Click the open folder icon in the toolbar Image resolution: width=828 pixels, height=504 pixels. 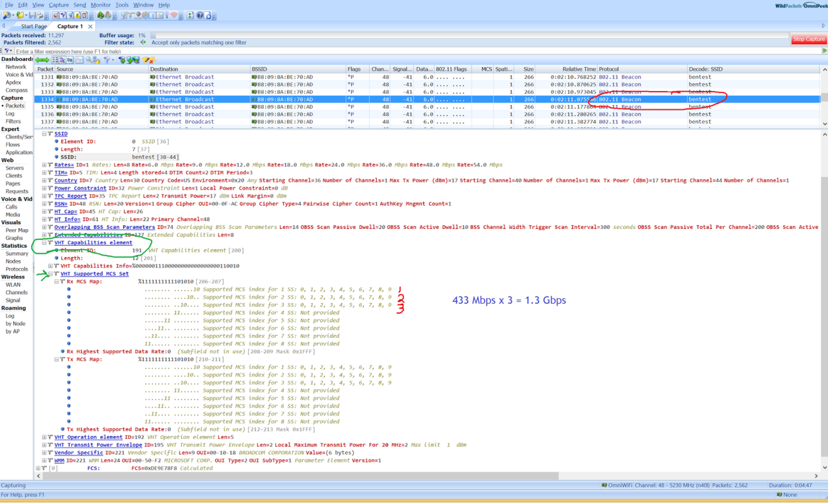click(x=20, y=16)
